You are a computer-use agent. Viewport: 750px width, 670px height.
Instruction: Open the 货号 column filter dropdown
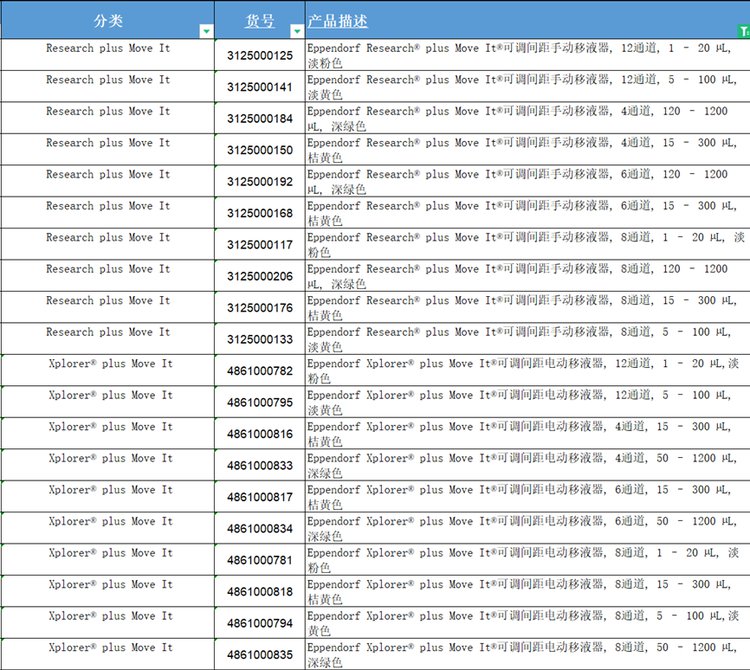point(297,31)
